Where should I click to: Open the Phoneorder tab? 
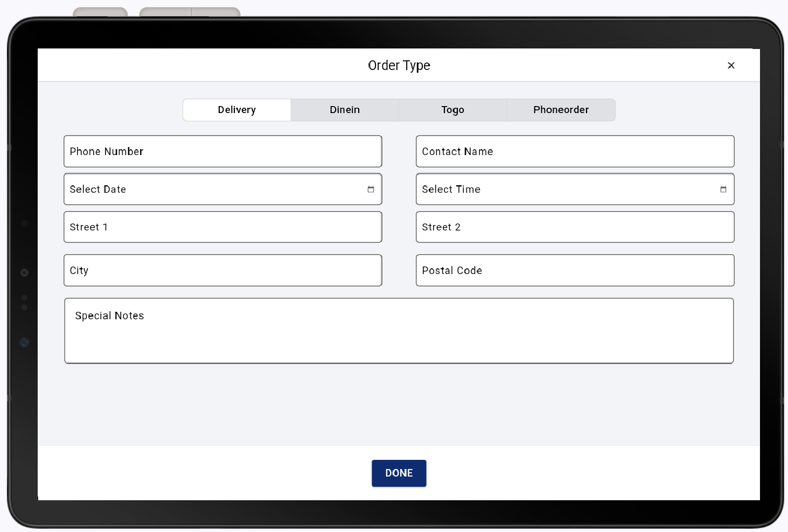[x=561, y=110]
